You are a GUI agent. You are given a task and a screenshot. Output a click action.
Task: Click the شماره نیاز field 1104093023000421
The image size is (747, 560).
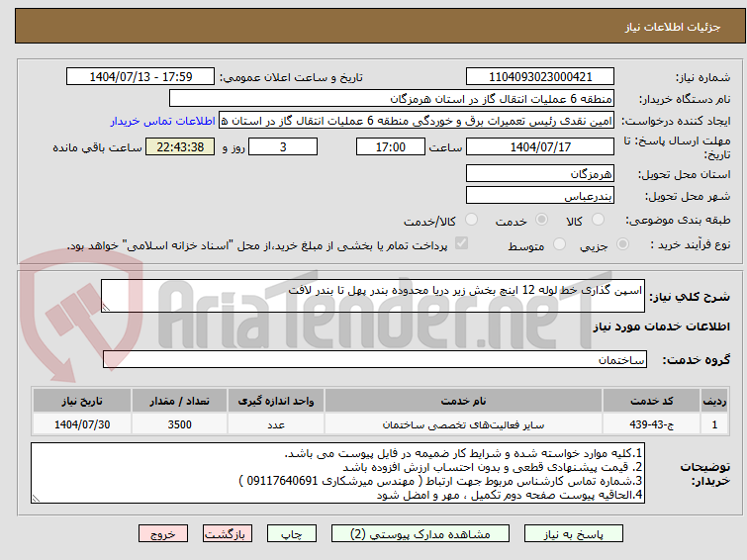pyautogui.click(x=540, y=77)
